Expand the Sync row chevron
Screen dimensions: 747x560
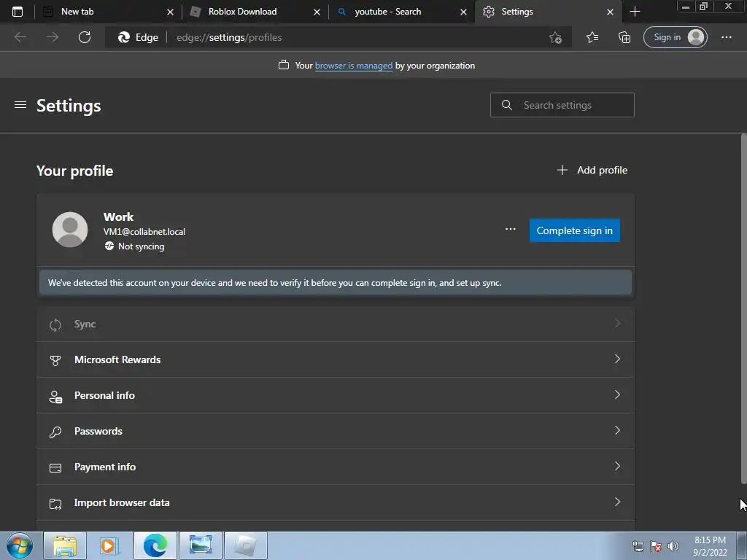point(617,323)
